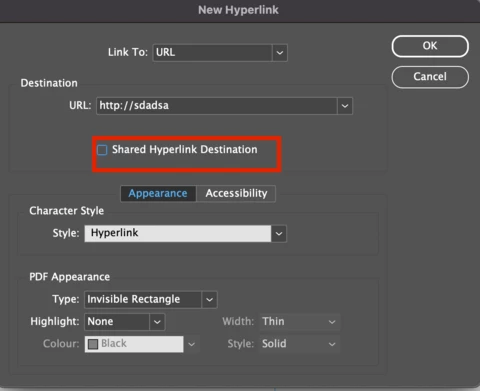Image resolution: width=480 pixels, height=391 pixels.
Task: Click the PDF Appearance section heading
Action: pyautogui.click(x=69, y=277)
